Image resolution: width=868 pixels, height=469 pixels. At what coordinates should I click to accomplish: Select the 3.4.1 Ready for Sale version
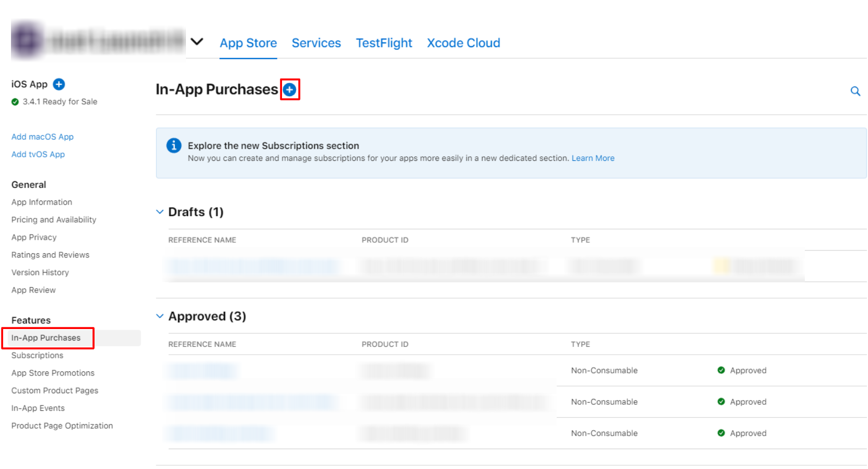click(54, 102)
